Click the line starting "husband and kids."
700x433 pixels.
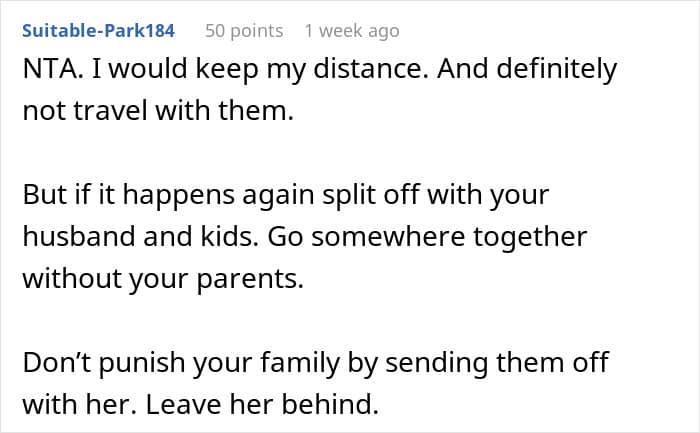pos(304,238)
